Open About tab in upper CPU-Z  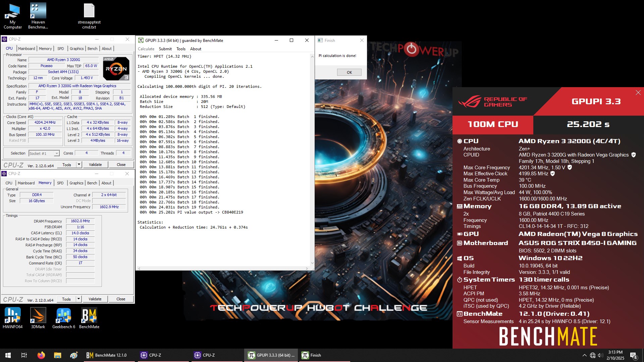[x=107, y=49]
